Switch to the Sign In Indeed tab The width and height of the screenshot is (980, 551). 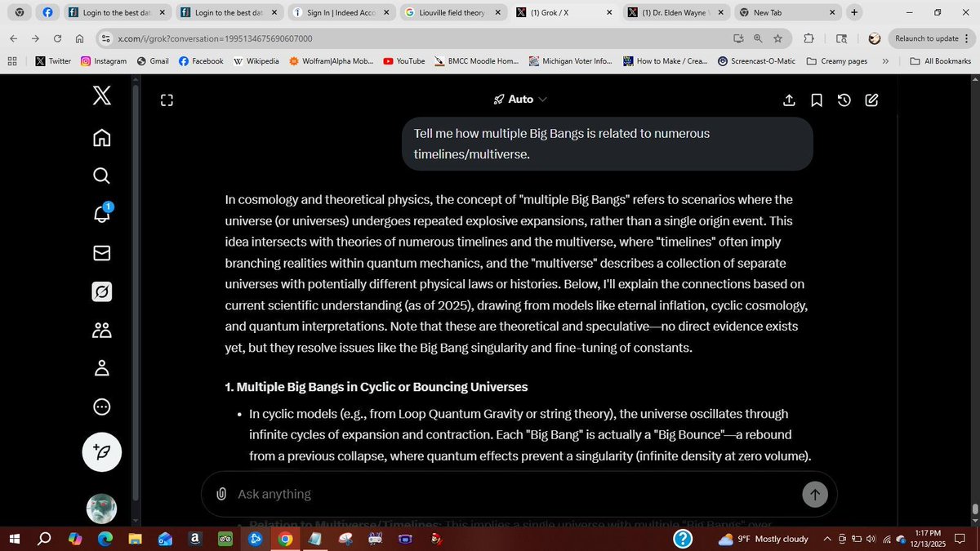[341, 13]
